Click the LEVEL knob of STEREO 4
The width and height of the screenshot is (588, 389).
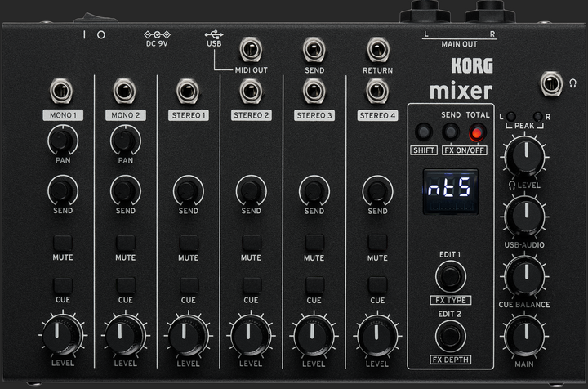pyautogui.click(x=377, y=334)
